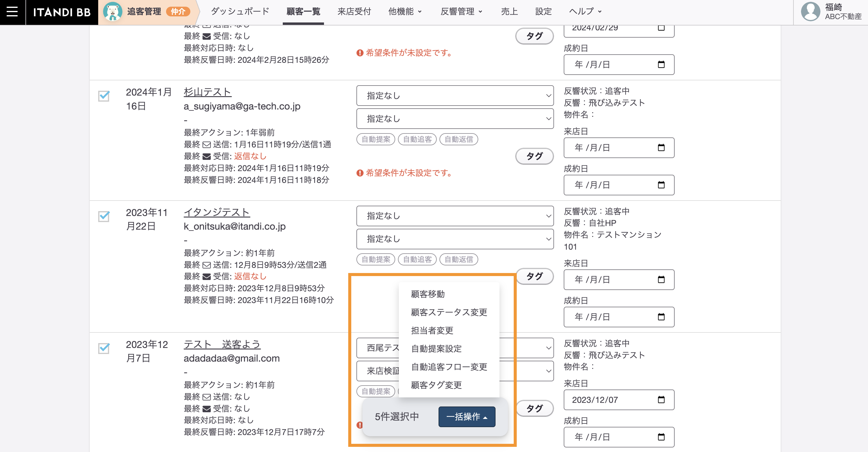Toggle 自動追客 chip for 杉山テスト
The height and width of the screenshot is (452, 868).
417,139
